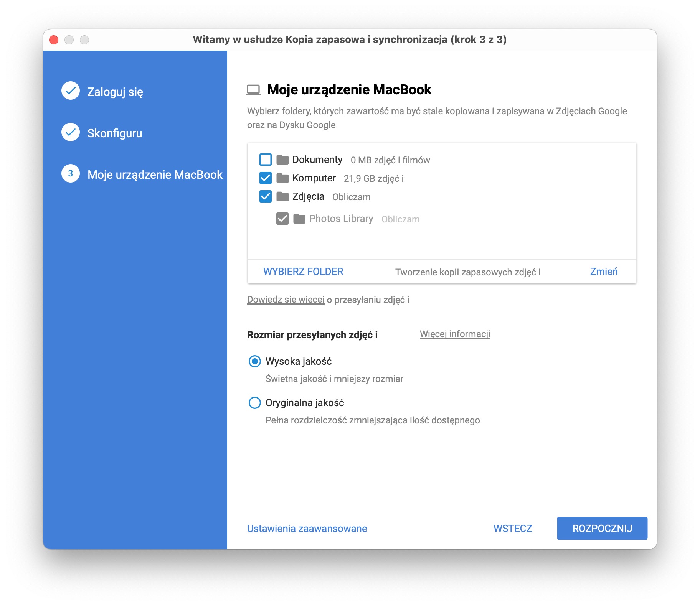
Task: Close the window with the red button
Action: pyautogui.click(x=54, y=40)
